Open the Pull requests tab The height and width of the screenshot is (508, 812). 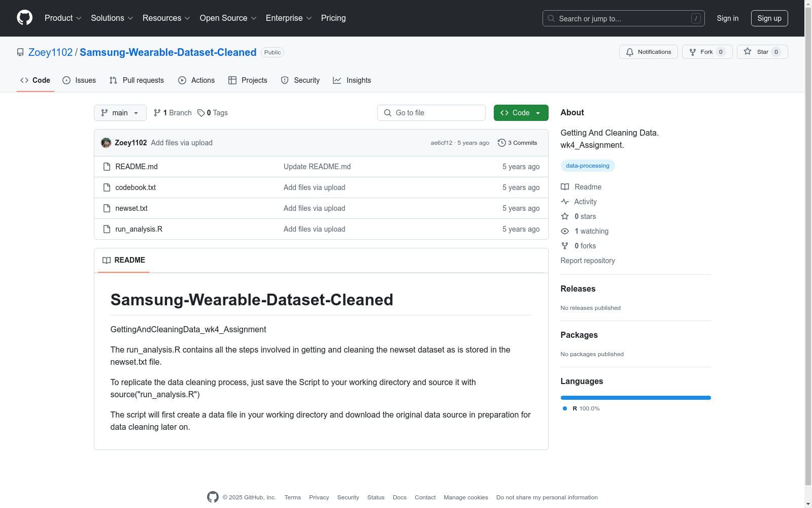click(137, 80)
